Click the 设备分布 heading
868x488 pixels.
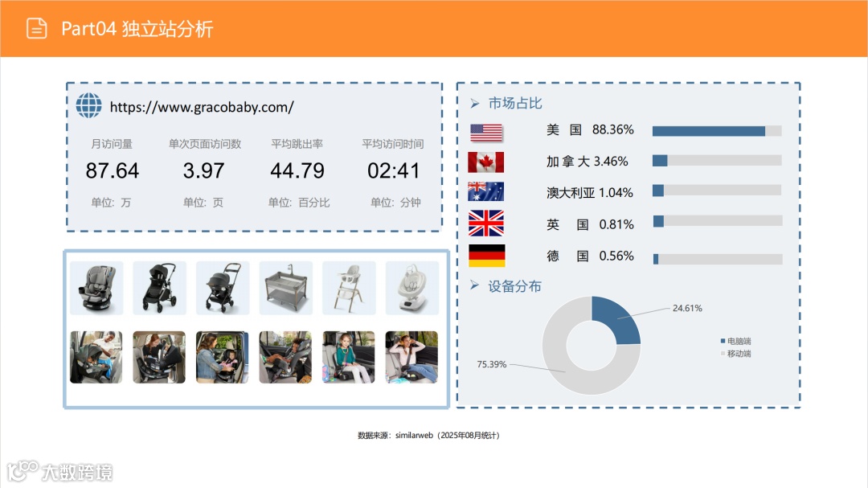tap(515, 286)
